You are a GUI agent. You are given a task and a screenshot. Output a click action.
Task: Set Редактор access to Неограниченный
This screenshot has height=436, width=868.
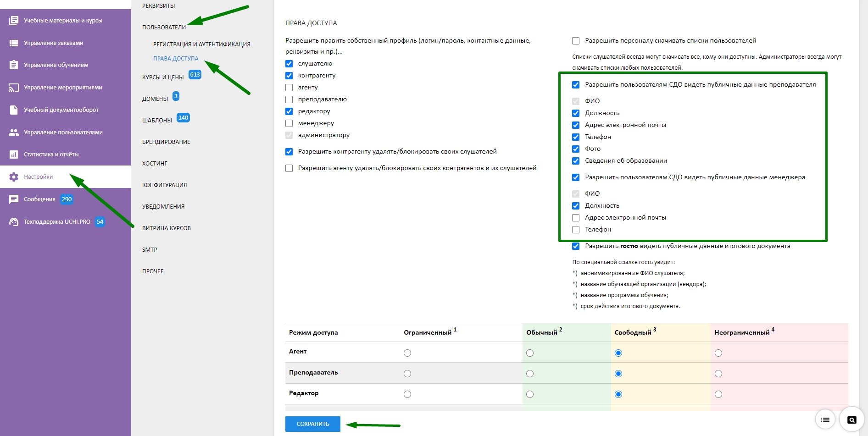pyautogui.click(x=718, y=394)
